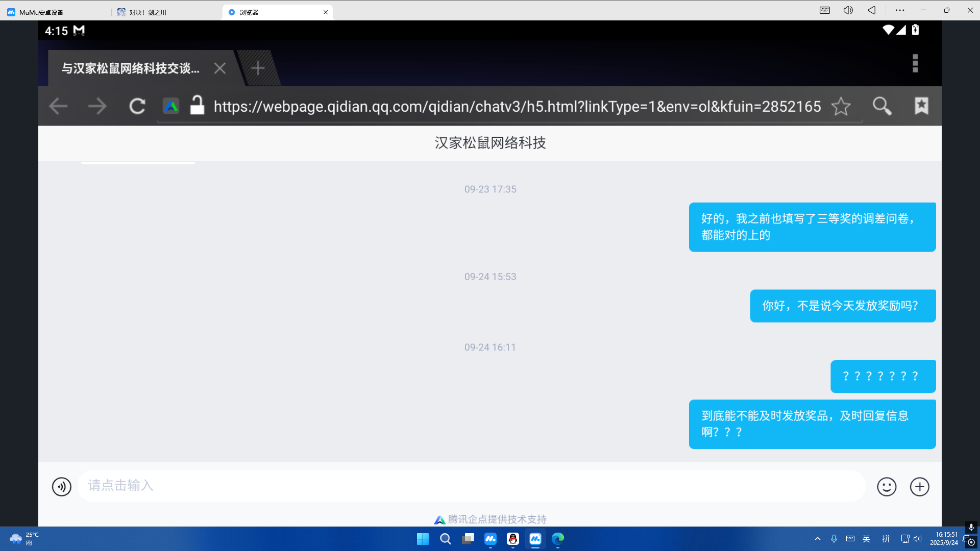Click the URL address bar
Image resolution: width=980 pixels, height=551 pixels.
click(516, 106)
